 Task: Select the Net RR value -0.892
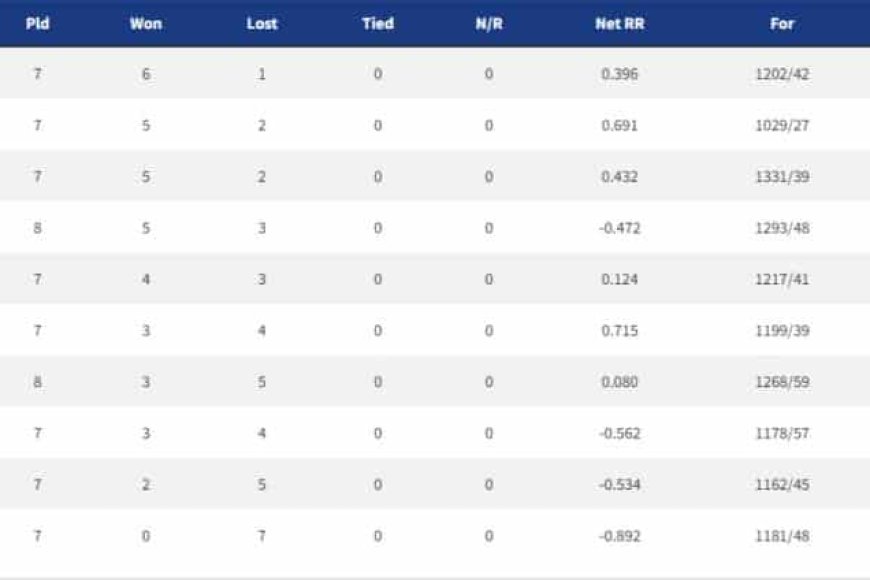[x=620, y=536]
